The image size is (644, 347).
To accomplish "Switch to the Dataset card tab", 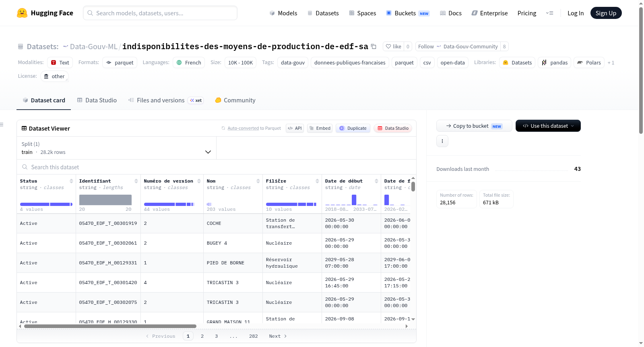I will coord(43,100).
